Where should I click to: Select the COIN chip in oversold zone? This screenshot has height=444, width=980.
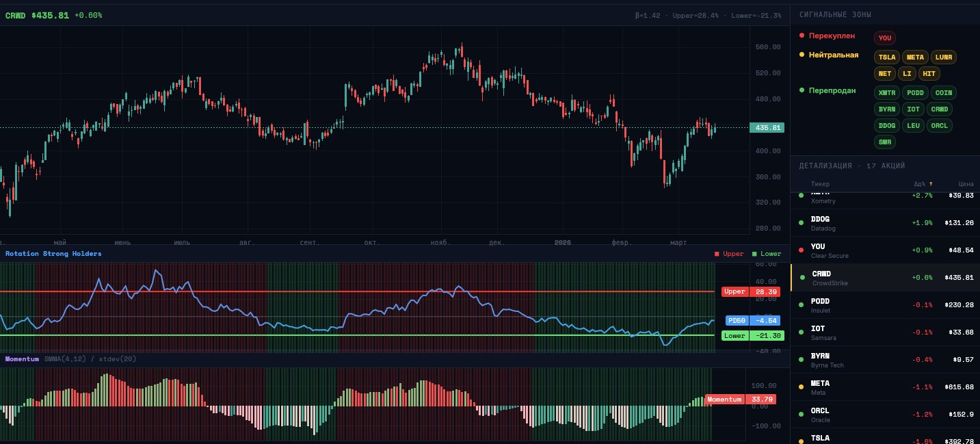[x=943, y=93]
